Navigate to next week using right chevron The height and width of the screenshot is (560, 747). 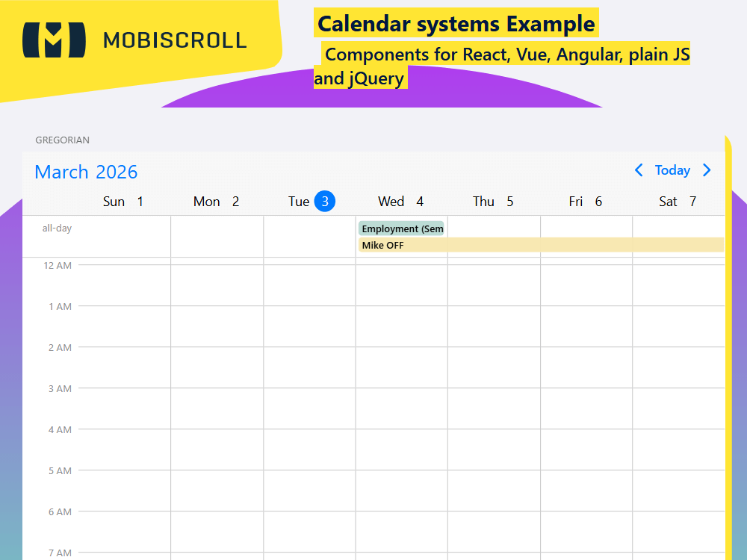tap(707, 170)
